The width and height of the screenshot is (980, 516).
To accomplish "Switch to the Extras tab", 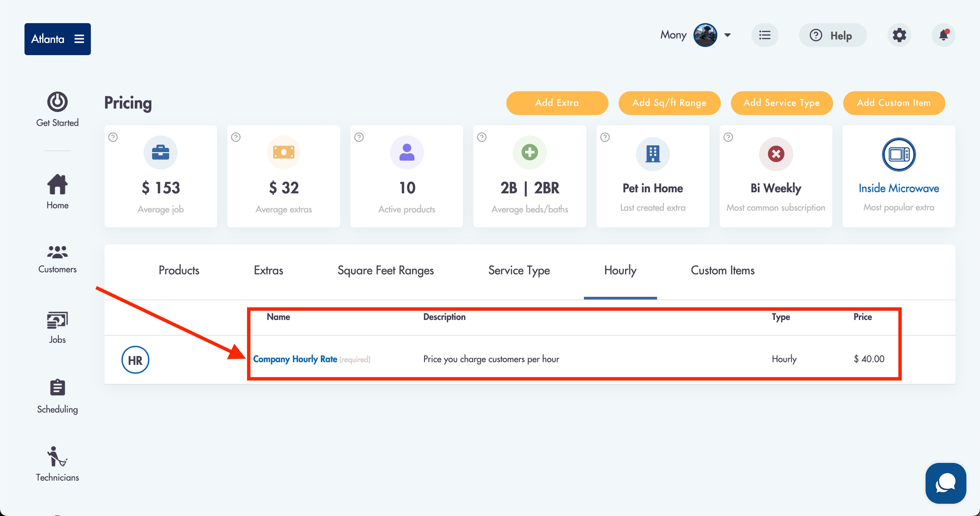I will [268, 270].
